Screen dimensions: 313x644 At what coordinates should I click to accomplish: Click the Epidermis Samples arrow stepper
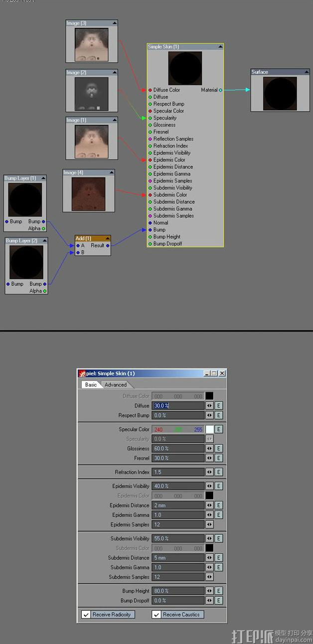tap(209, 524)
